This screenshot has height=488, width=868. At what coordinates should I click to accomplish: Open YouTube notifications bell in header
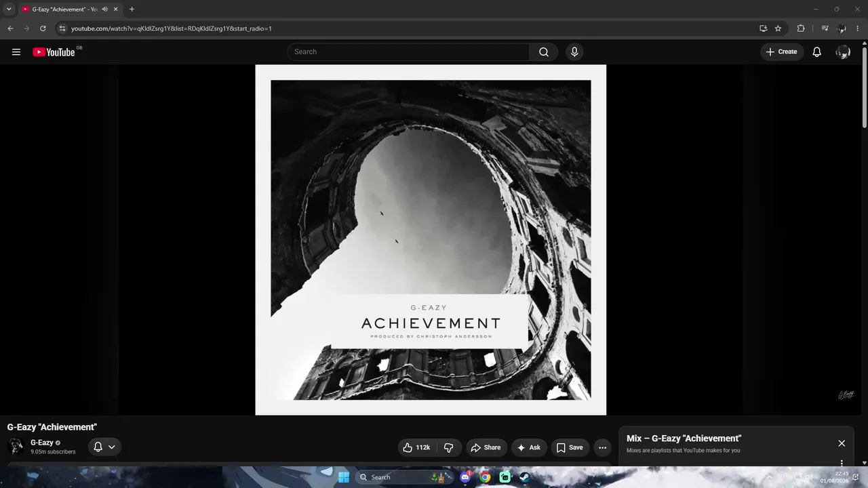point(817,52)
